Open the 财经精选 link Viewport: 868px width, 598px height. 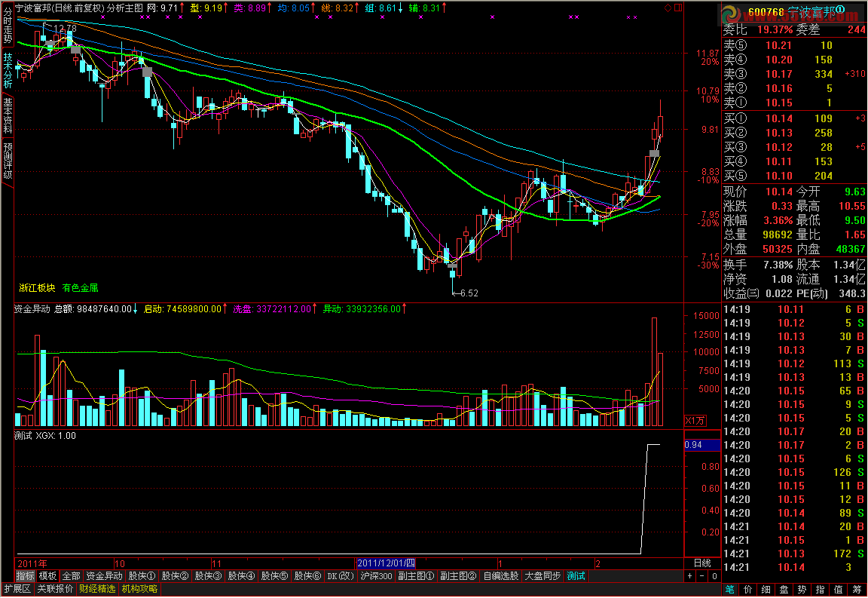coord(97,589)
